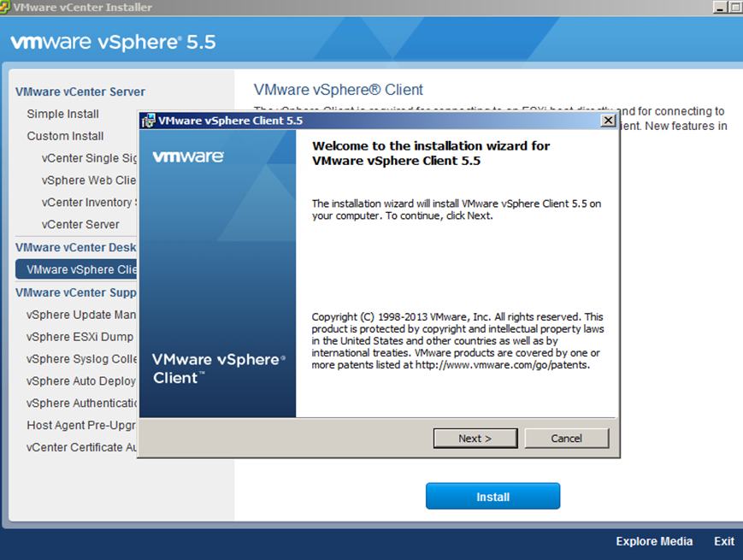Click the 'installation wizard will install' paragraph
This screenshot has height=560, width=743.
point(457,209)
